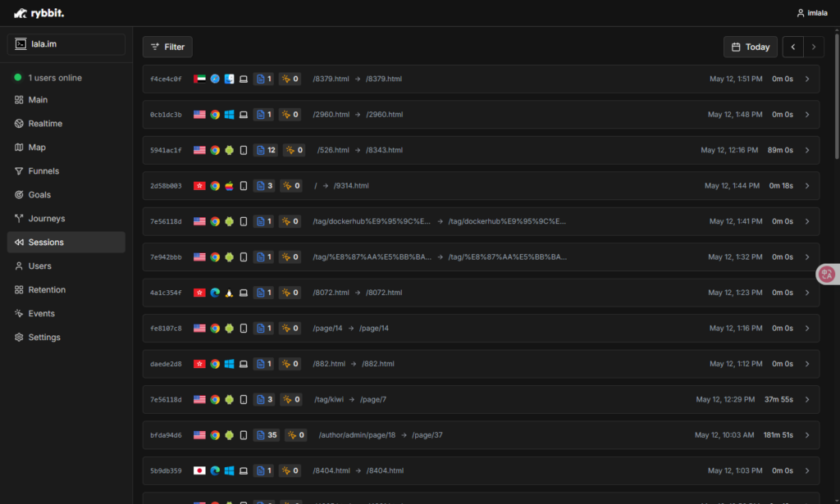Screen dimensions: 840x504
Task: Click the Linux penguin icon in session 4a1c354f
Action: click(x=229, y=293)
